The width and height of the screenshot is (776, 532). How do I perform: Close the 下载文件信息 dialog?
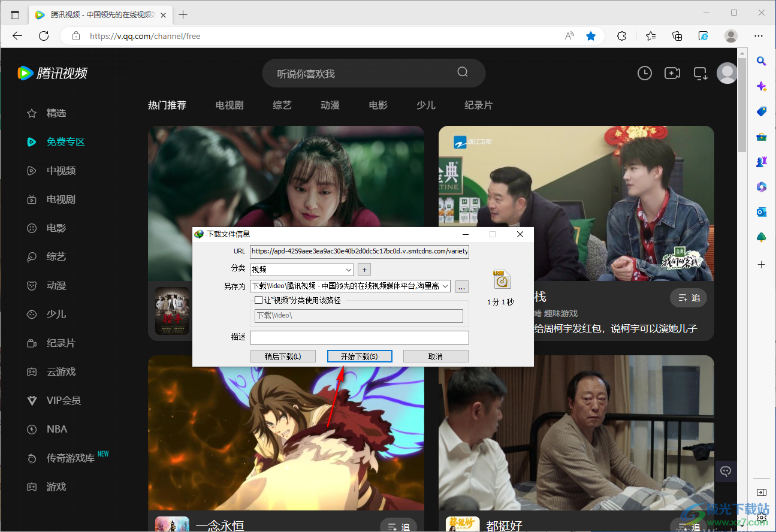[x=520, y=234]
